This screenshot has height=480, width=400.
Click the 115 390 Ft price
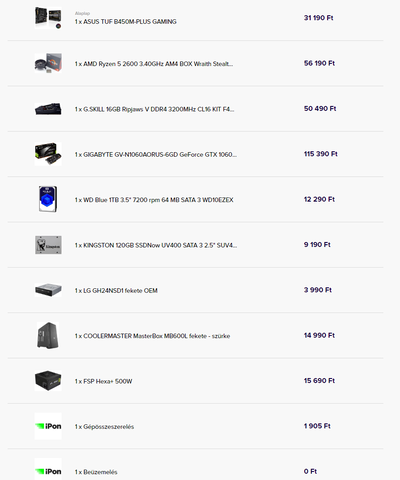click(x=321, y=154)
